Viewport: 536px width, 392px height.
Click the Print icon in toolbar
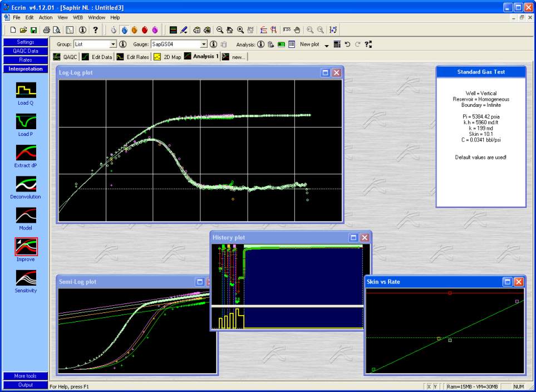47,30
